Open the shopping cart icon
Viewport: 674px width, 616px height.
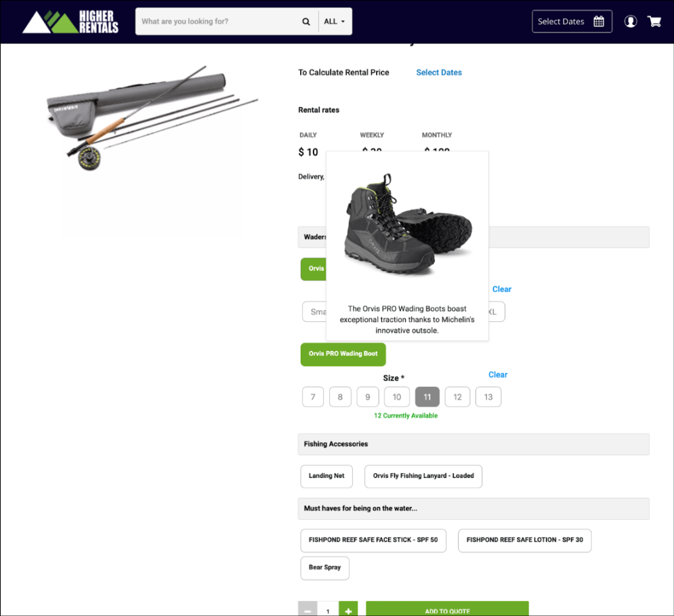click(654, 22)
